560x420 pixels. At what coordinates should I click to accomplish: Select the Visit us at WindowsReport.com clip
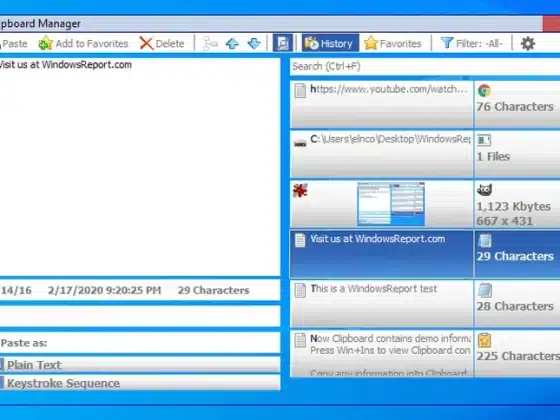382,254
